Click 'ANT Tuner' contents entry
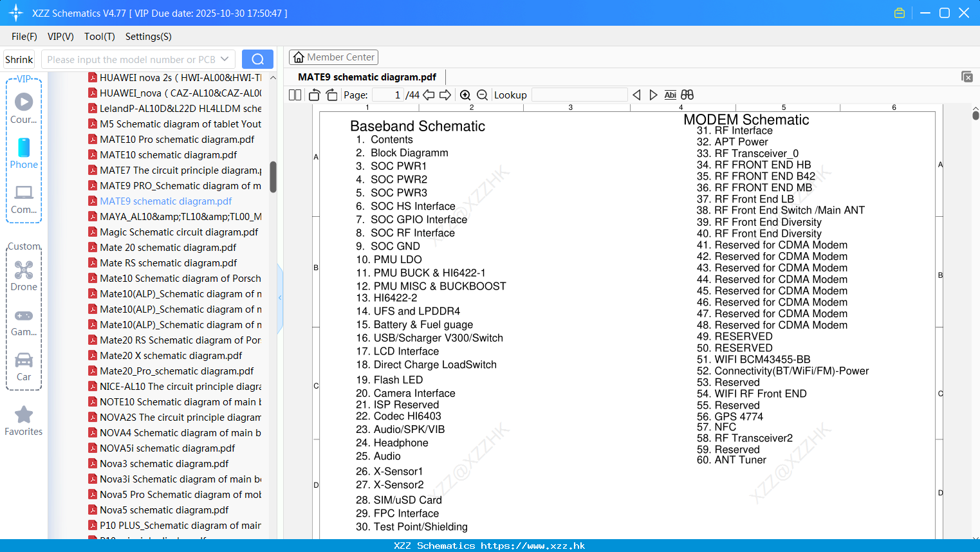The image size is (980, 552). 741,460
